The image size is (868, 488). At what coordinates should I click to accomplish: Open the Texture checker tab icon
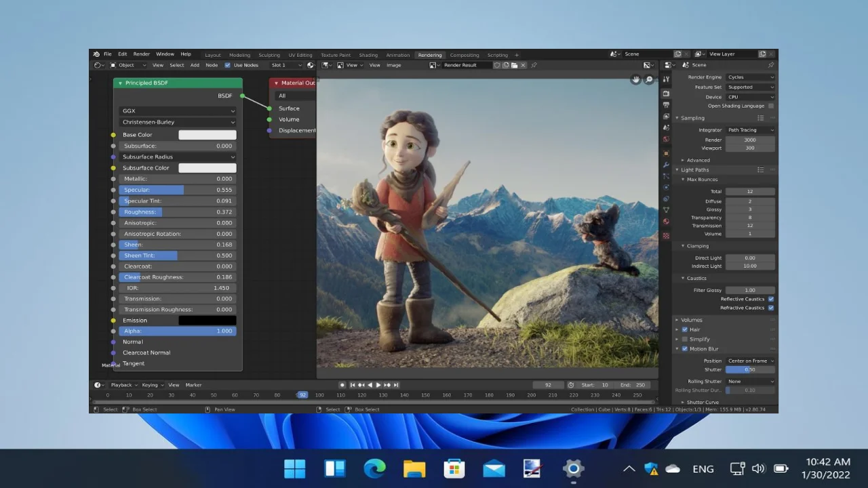pos(666,236)
